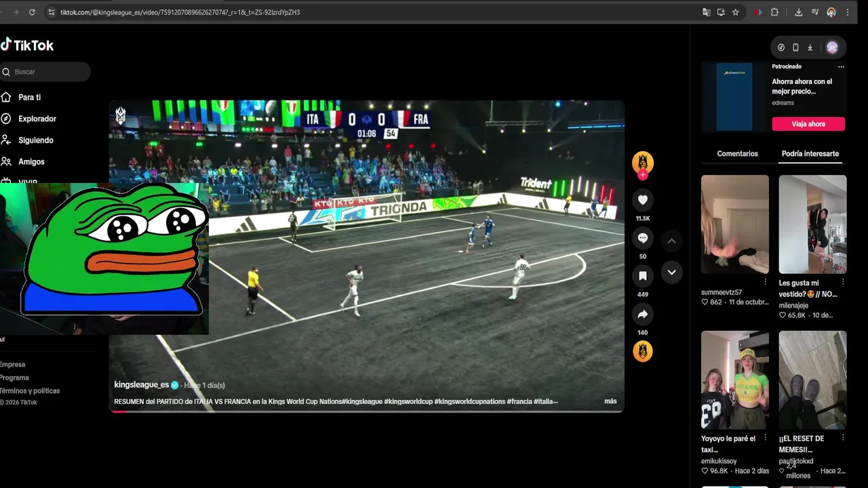Screen dimensions: 868x488
Task: Click the Explorador compass icon
Action: [6, 119]
